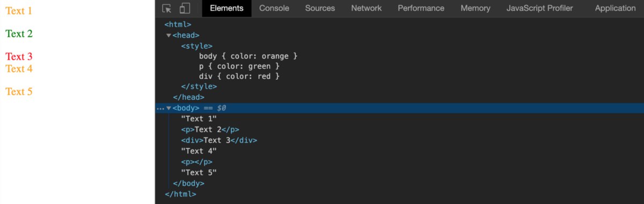Select the Elements tab

(226, 8)
